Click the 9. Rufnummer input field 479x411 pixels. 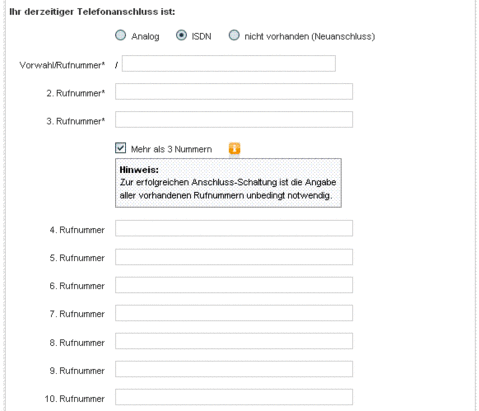pos(234,369)
